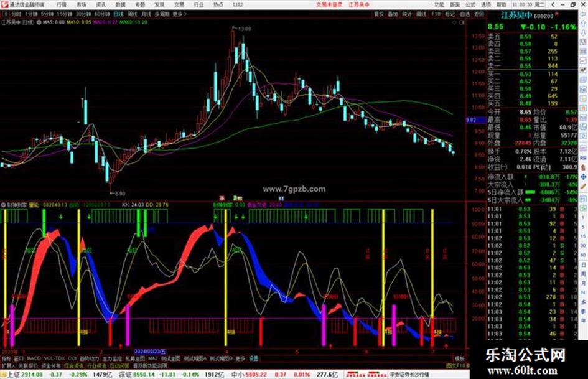Click the small icon before 财神到家 indicator name
The width and height of the screenshot is (588, 379).
click(x=3, y=205)
